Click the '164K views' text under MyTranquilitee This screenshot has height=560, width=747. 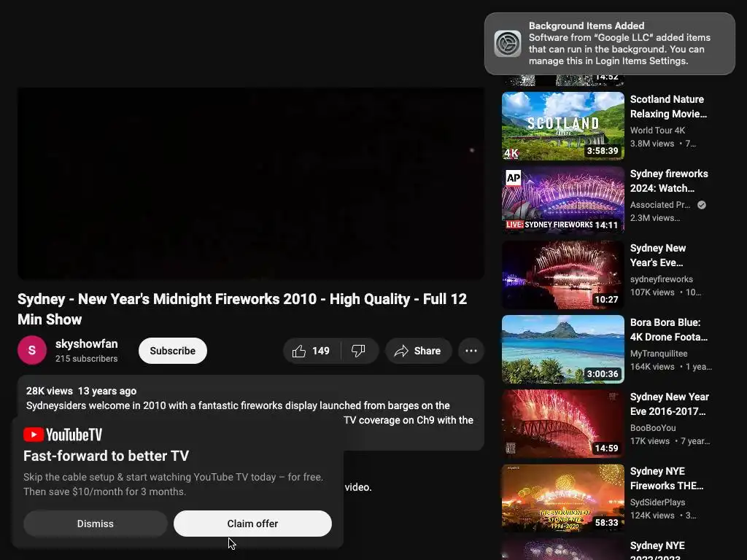pos(652,367)
